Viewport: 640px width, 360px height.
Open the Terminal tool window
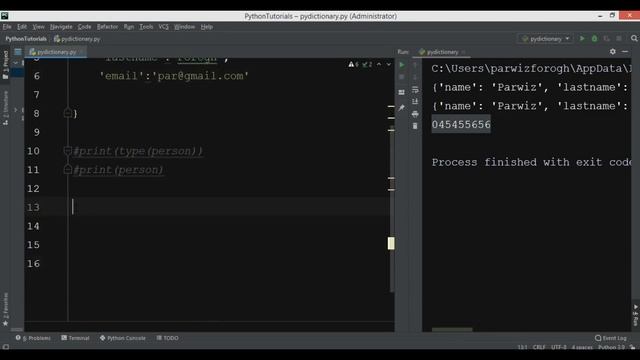pyautogui.click(x=76, y=338)
